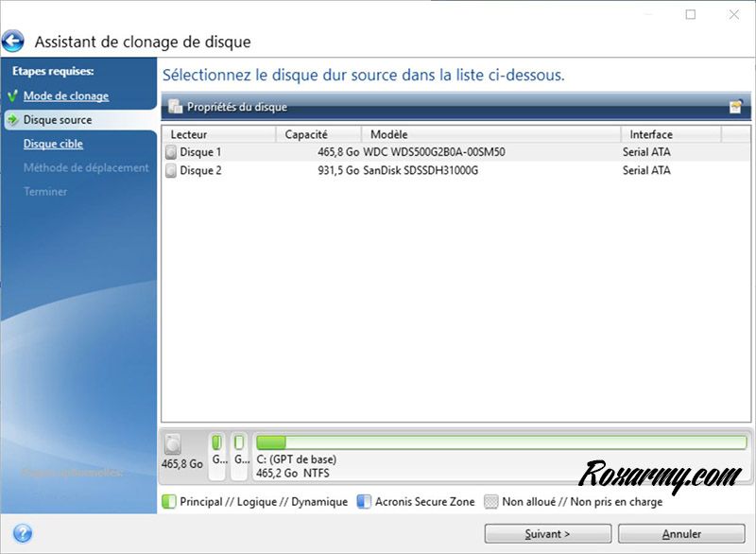The height and width of the screenshot is (554, 756).
Task: Click the Annuler button
Action: (x=680, y=534)
